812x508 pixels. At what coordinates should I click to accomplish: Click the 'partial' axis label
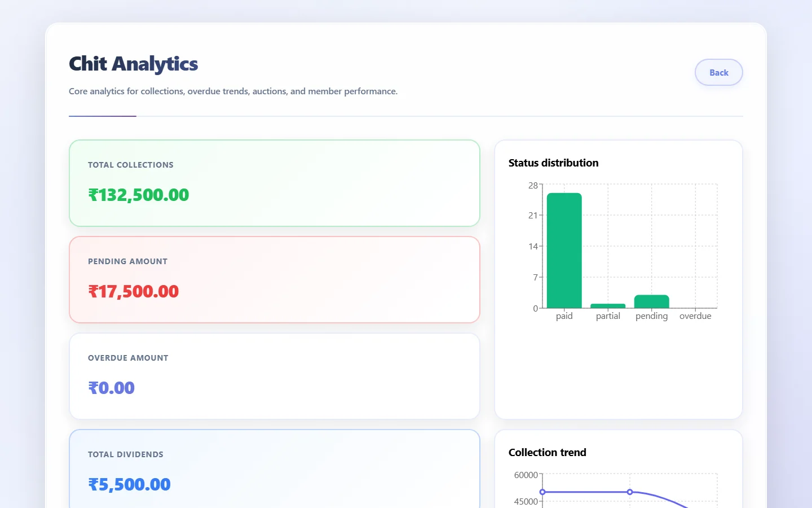[x=608, y=316]
